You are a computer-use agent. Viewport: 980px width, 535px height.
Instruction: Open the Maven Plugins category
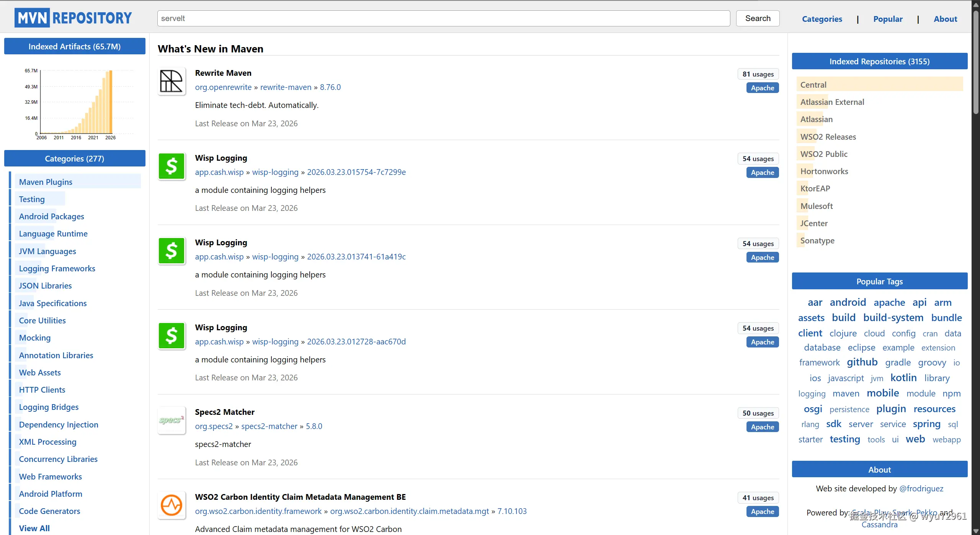(x=46, y=182)
